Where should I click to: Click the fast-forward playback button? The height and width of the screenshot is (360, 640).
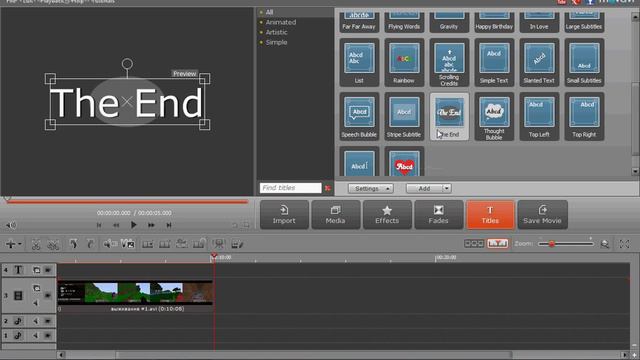[151, 225]
